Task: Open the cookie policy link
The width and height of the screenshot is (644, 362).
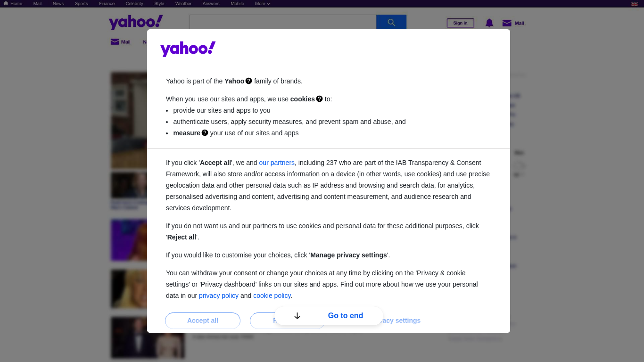Action: pos(272,296)
